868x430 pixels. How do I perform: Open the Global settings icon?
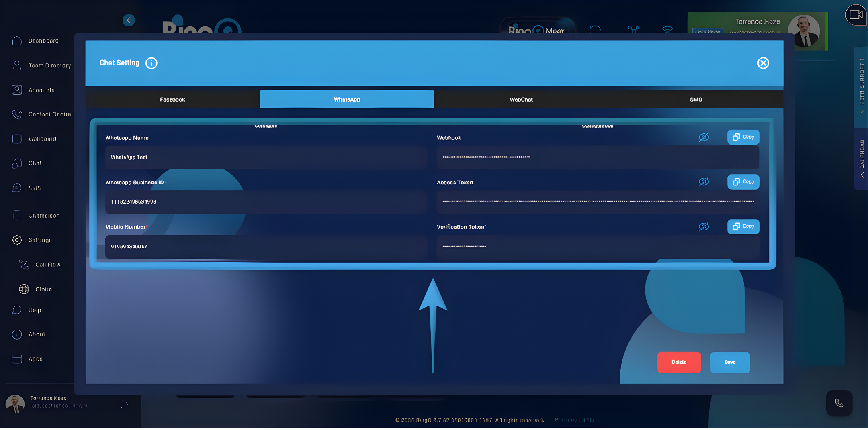click(x=24, y=289)
